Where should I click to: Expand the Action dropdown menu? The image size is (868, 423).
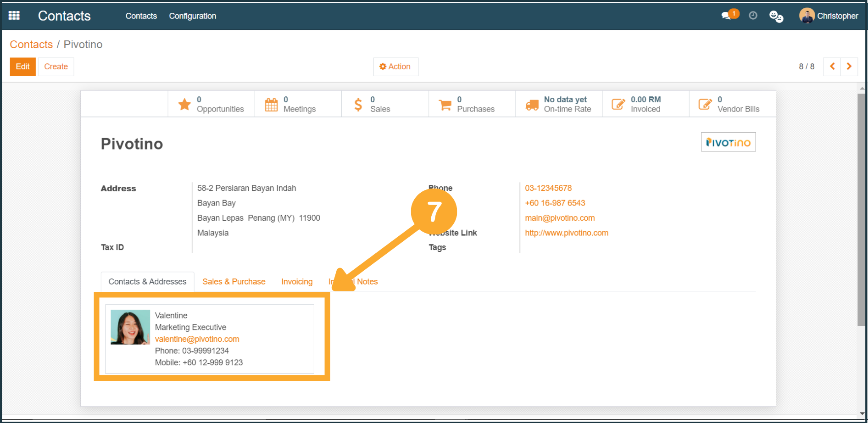click(x=395, y=67)
